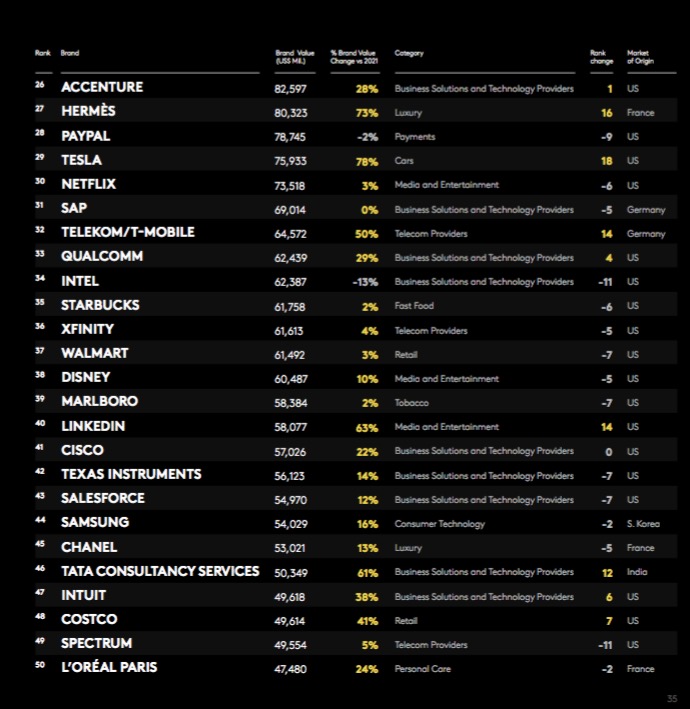Click the Brand Value (US$ Mil.) header
This screenshot has height=709, width=690.
294,56
